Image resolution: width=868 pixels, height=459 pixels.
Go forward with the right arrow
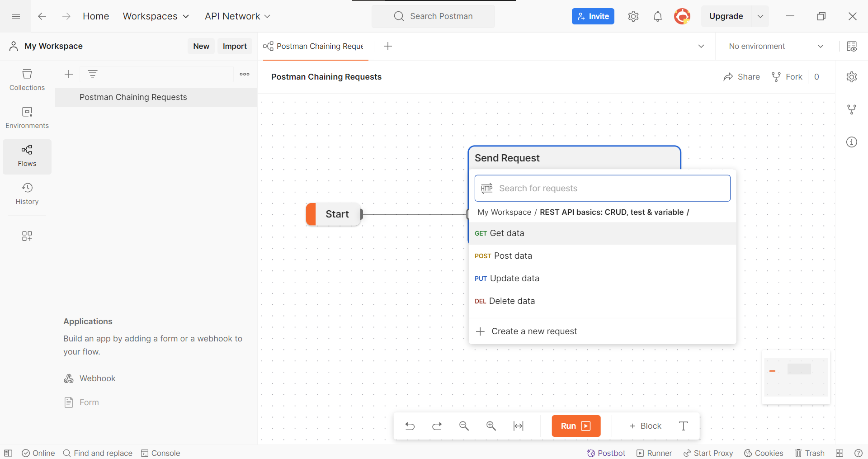[x=66, y=16]
